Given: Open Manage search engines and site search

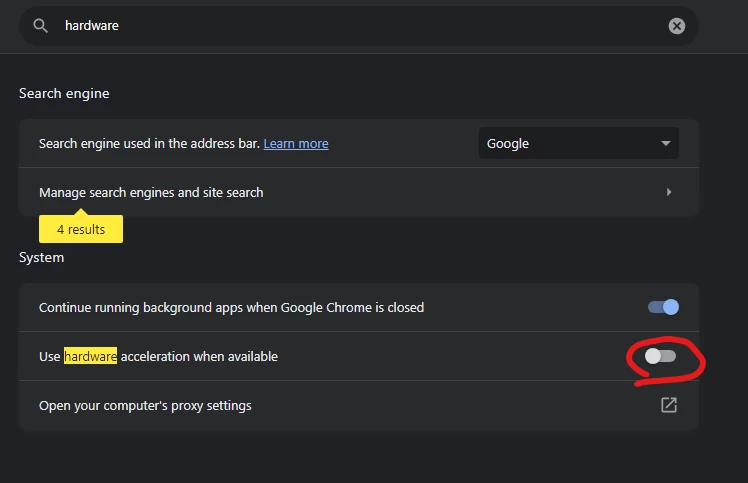Looking at the screenshot, I should [x=151, y=192].
